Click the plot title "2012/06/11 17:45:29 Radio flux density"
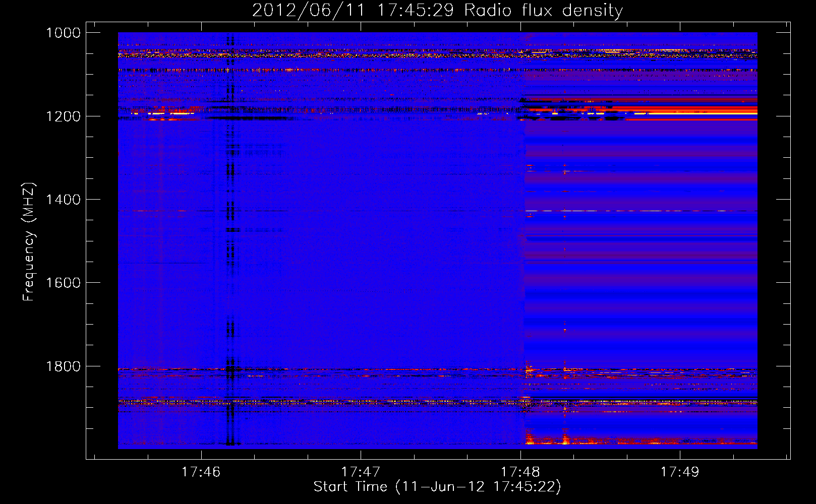Screen dimensions: 816x504 437,11
